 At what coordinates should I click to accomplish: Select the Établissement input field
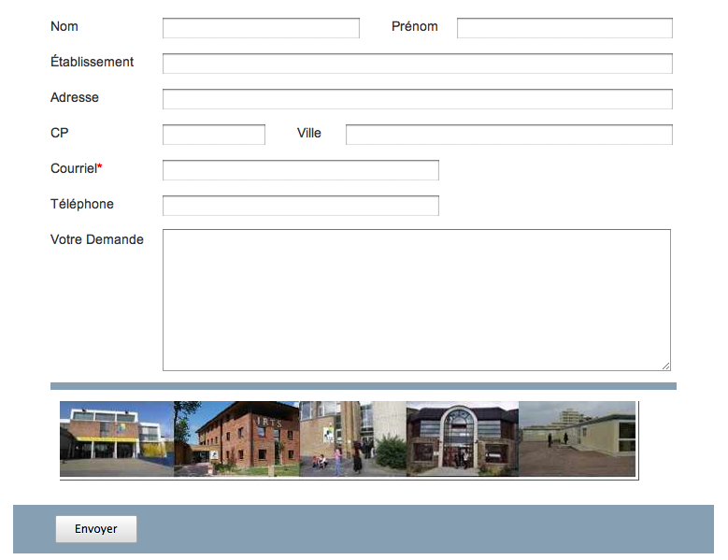click(x=418, y=64)
